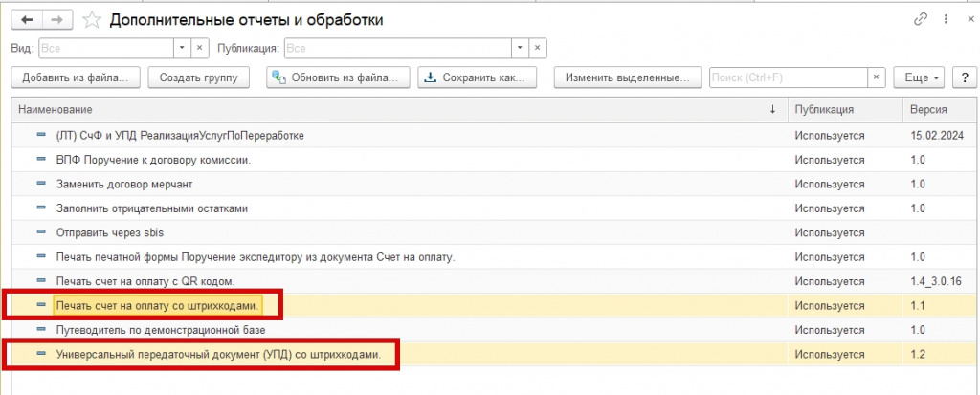Copy link using the chain icon
Viewport: 980px width, 395px height.
920,19
